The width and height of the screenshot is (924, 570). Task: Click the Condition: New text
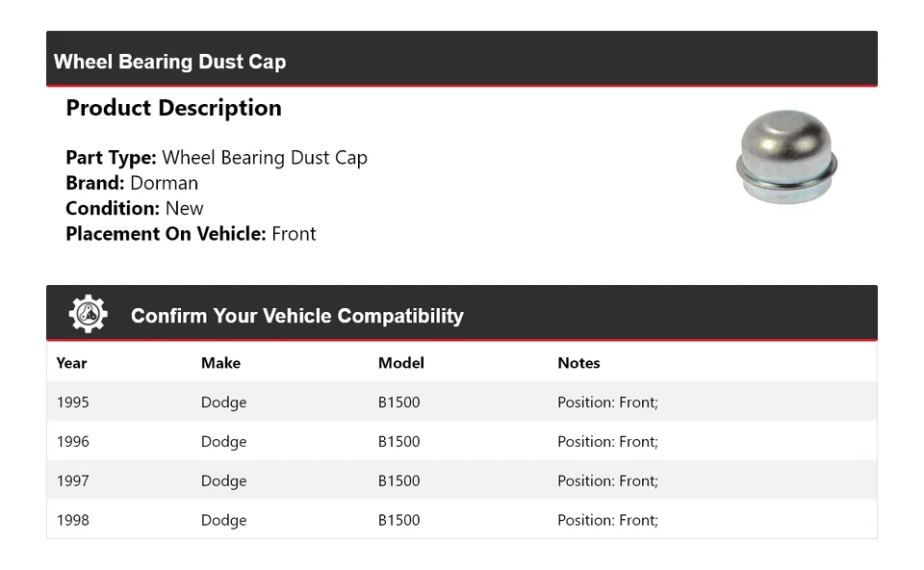tap(135, 208)
